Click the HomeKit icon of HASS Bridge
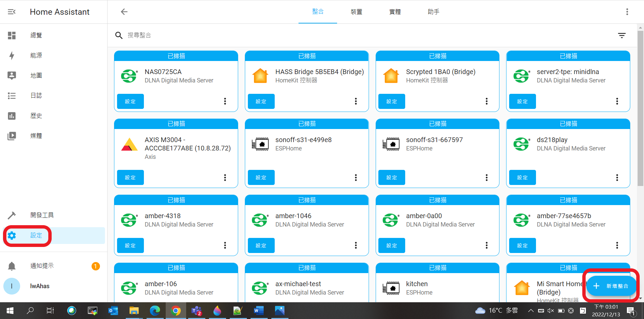This screenshot has height=319, width=644. pyautogui.click(x=260, y=76)
